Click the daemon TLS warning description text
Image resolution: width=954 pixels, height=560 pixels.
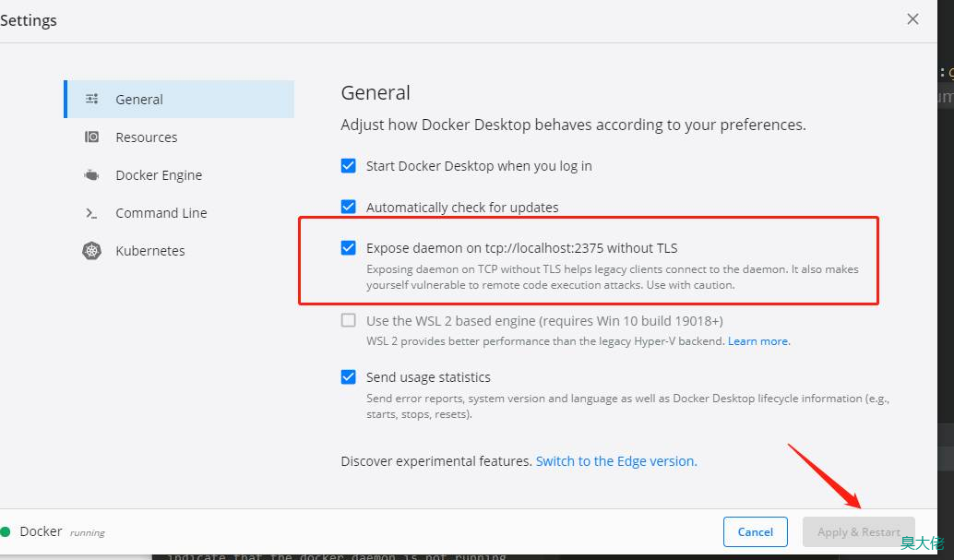point(612,277)
